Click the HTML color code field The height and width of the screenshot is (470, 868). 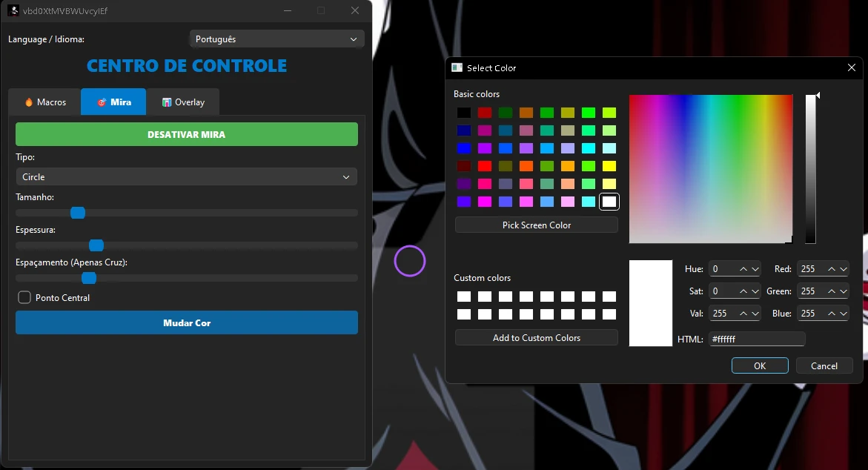click(x=756, y=339)
